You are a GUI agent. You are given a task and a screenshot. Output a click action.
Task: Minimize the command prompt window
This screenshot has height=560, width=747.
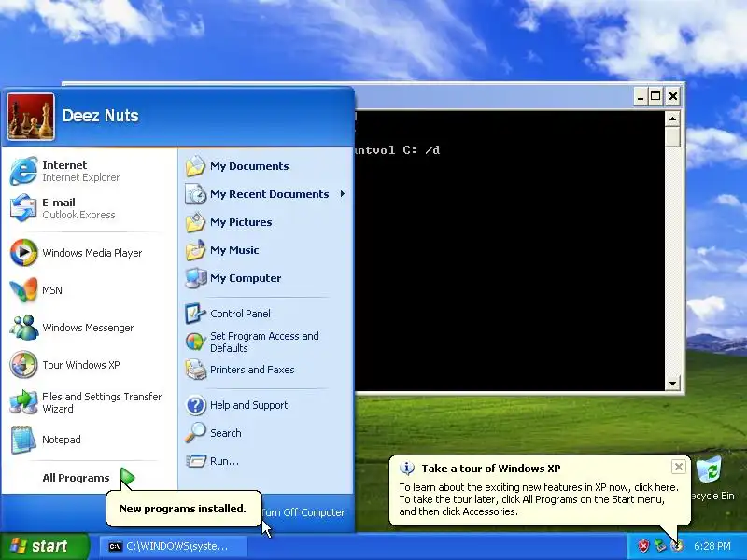pyautogui.click(x=641, y=96)
